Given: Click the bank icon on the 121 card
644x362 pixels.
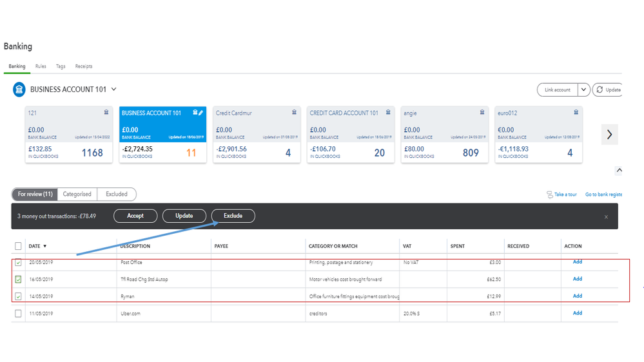Looking at the screenshot, I should (106, 112).
